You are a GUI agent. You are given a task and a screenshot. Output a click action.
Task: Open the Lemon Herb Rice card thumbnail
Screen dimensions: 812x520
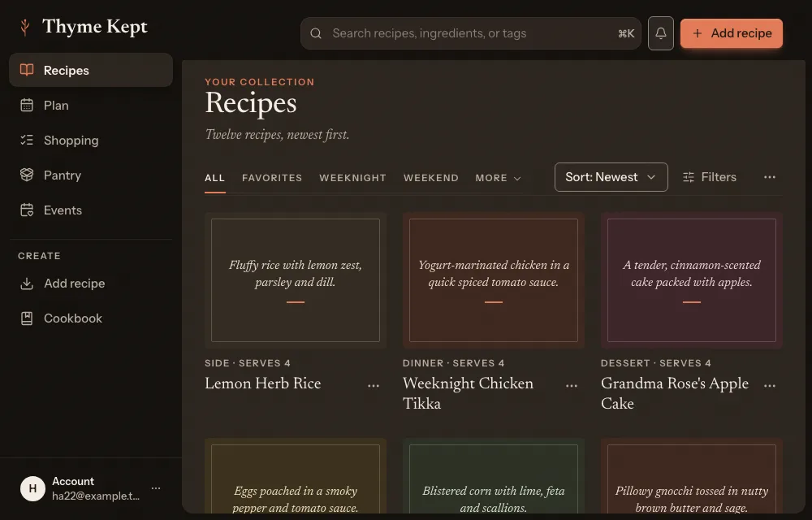pyautogui.click(x=296, y=280)
